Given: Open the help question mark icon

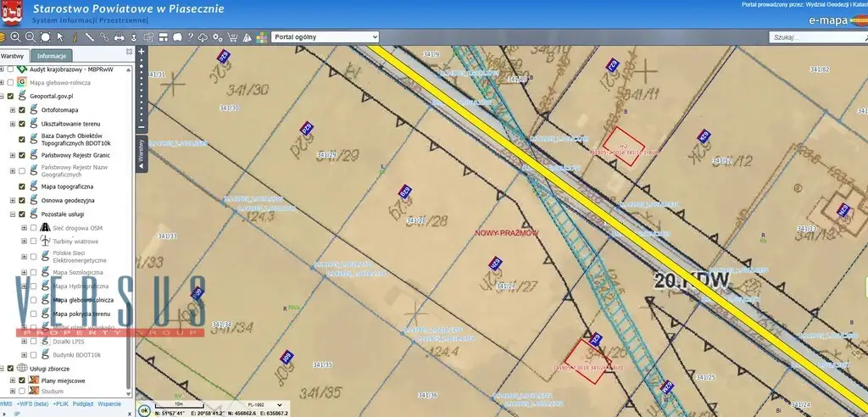Looking at the screenshot, I should [192, 37].
